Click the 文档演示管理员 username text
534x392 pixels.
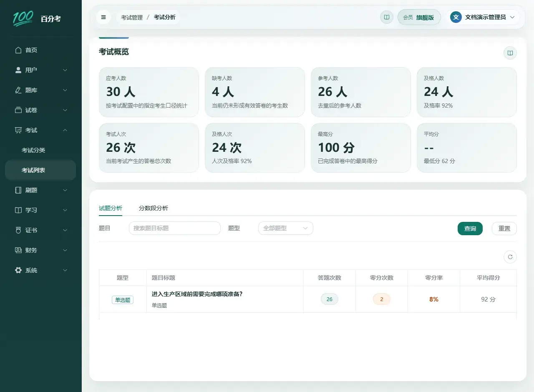click(486, 17)
